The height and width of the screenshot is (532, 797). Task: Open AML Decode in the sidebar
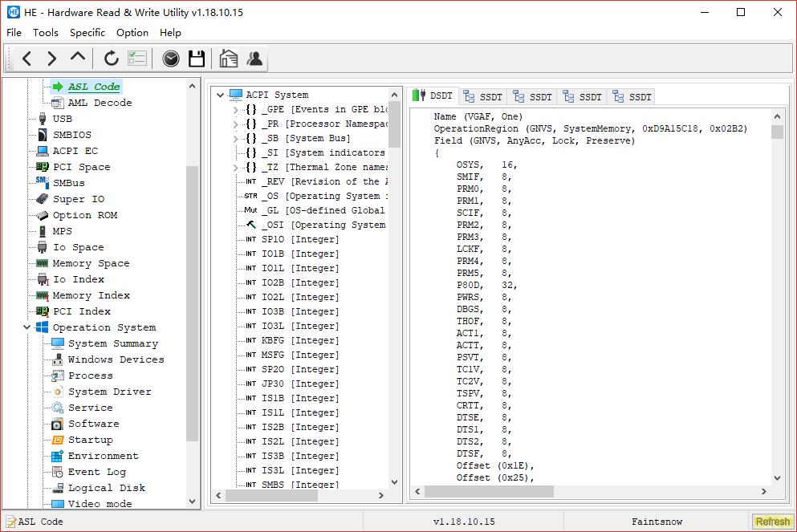100,103
